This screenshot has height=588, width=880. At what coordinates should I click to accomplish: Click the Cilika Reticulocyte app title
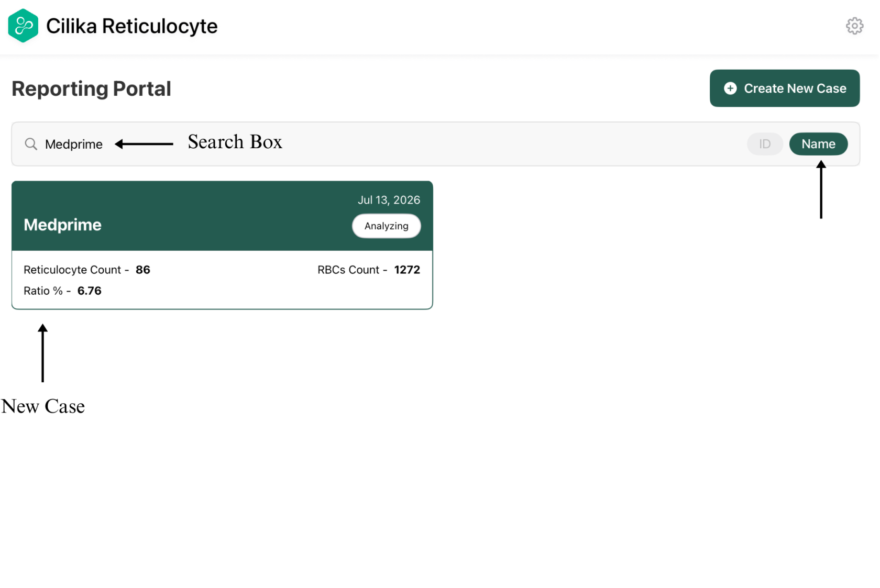click(x=131, y=26)
